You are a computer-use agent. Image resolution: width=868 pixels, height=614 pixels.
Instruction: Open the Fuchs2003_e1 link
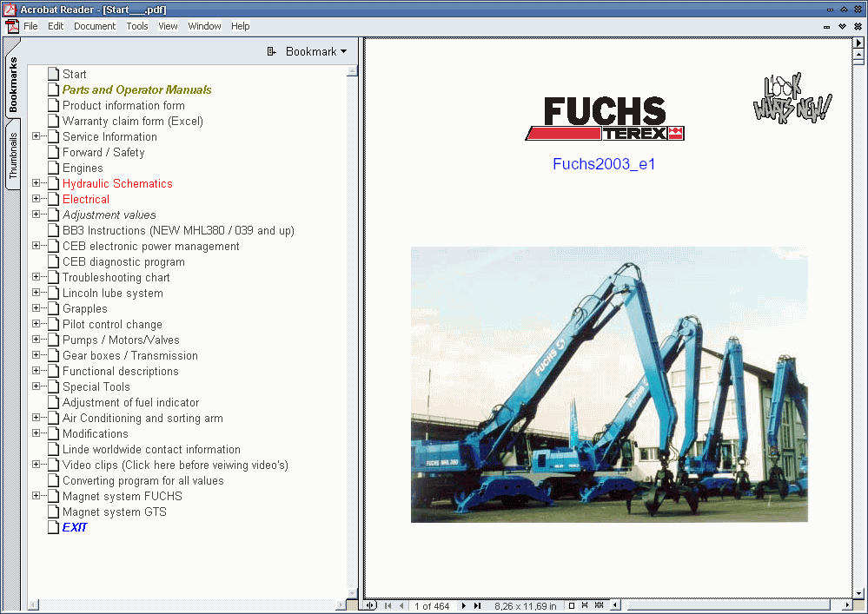pos(603,164)
